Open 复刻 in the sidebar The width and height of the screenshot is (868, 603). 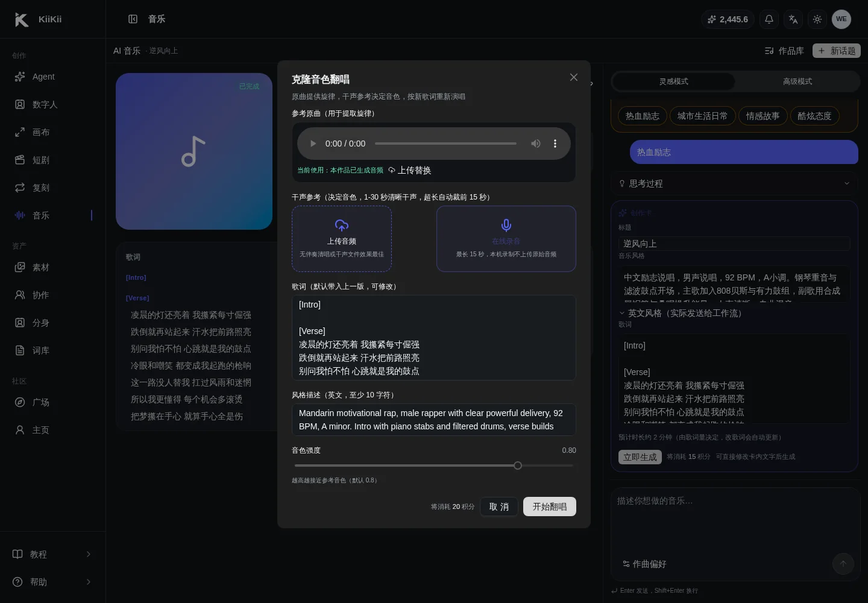click(53, 188)
